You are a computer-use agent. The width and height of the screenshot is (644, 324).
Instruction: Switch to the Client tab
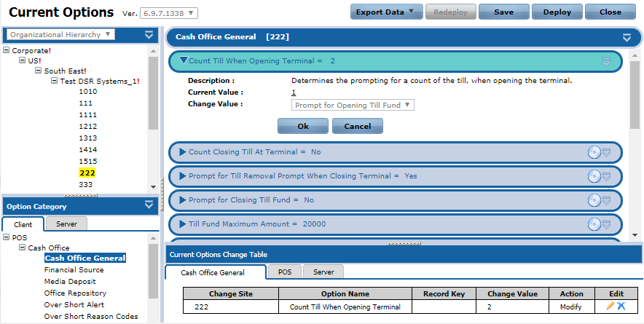23,224
